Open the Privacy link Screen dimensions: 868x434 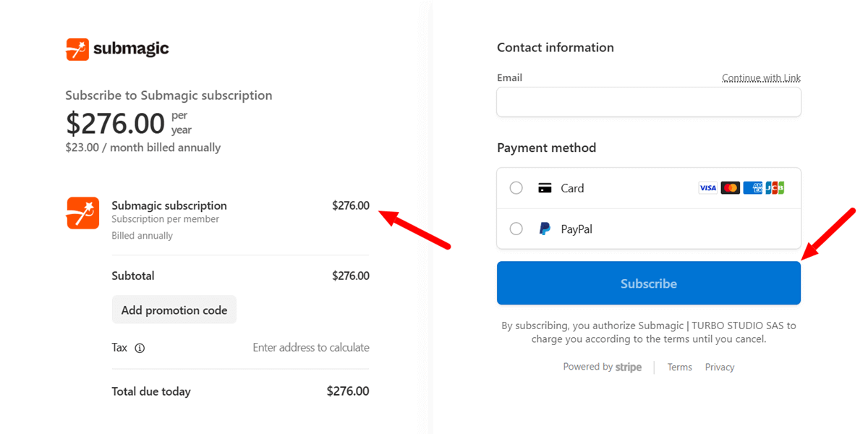click(719, 367)
